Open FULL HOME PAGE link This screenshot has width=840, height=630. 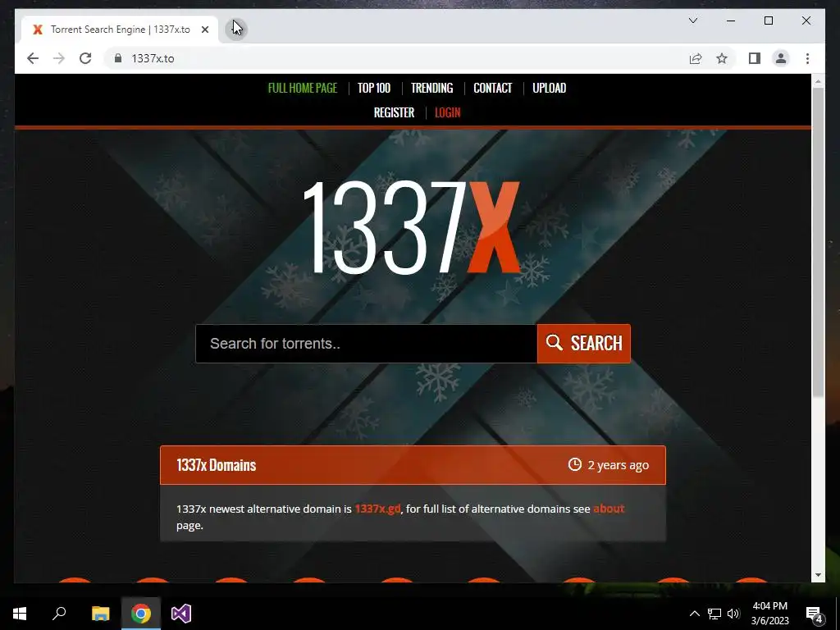(x=302, y=88)
